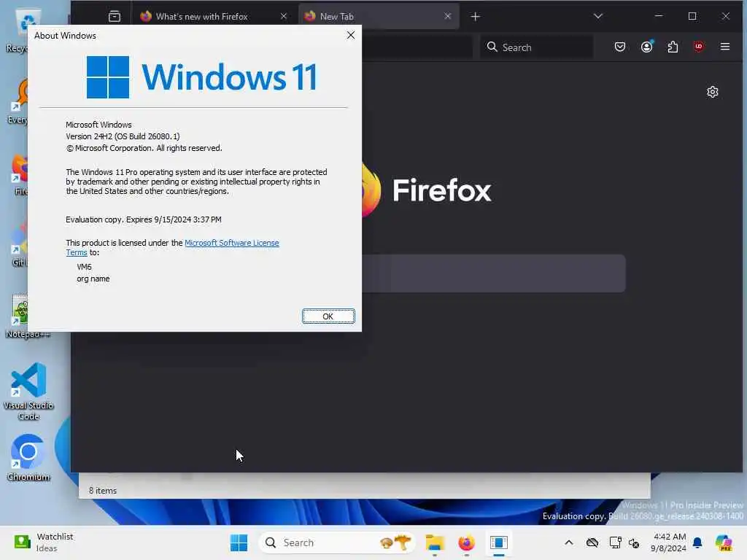
Task: Close the About Windows dialog
Action: coord(351,35)
